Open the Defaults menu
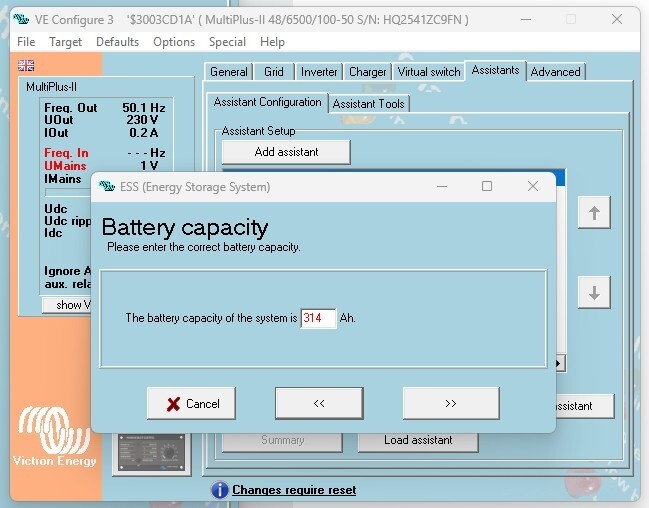The height and width of the screenshot is (508, 649). 118,42
